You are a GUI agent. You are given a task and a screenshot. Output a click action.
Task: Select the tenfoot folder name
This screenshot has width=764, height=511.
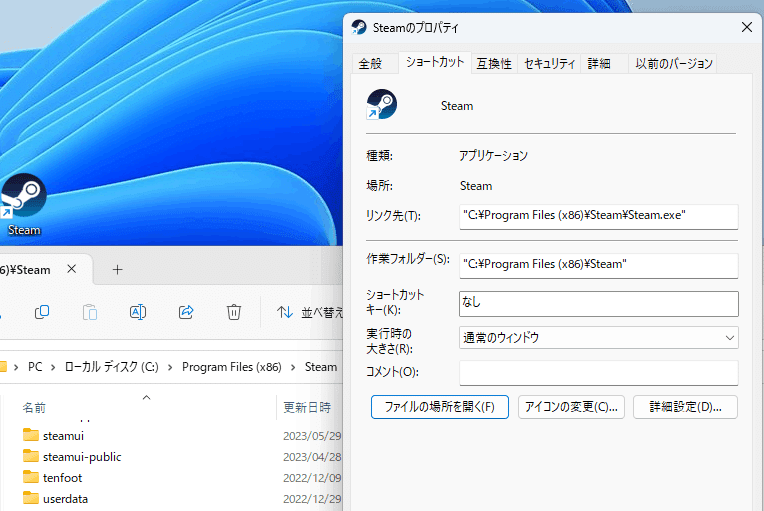(x=62, y=477)
